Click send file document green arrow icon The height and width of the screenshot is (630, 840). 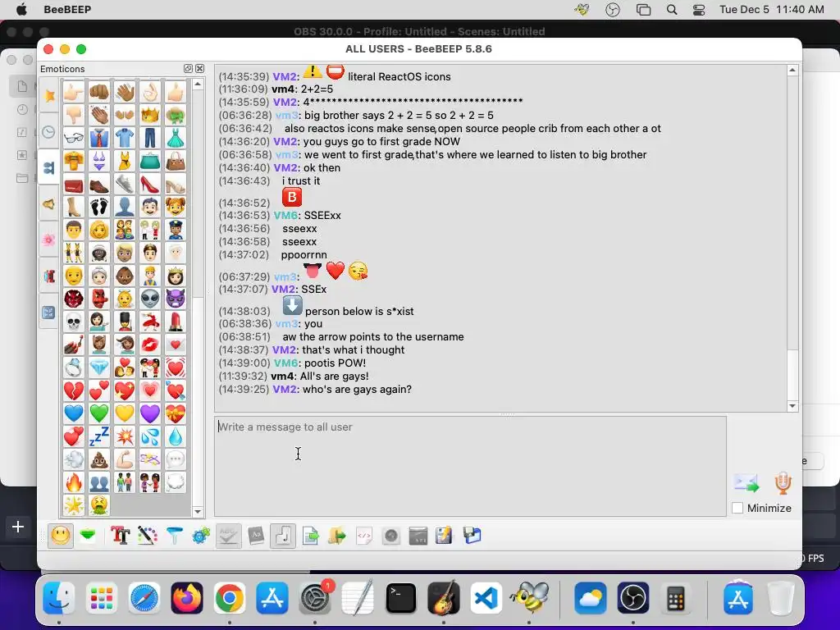click(310, 535)
